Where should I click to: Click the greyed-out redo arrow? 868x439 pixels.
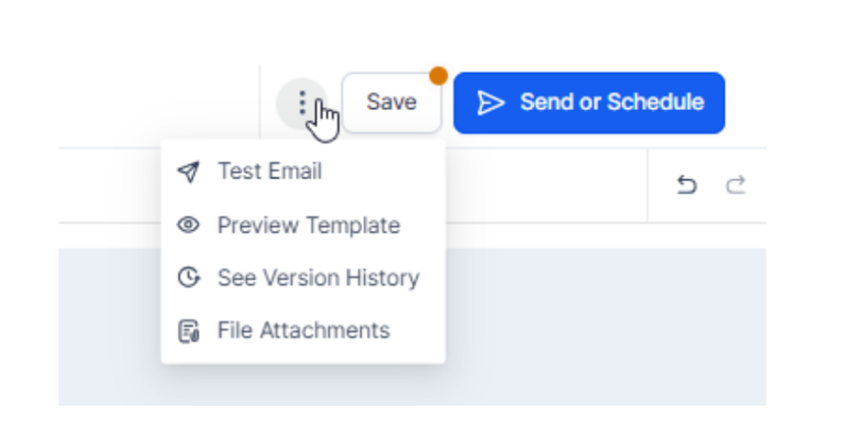[x=736, y=186]
